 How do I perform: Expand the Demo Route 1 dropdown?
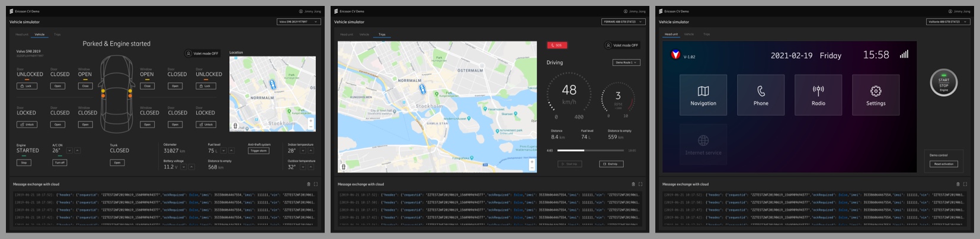click(x=626, y=62)
